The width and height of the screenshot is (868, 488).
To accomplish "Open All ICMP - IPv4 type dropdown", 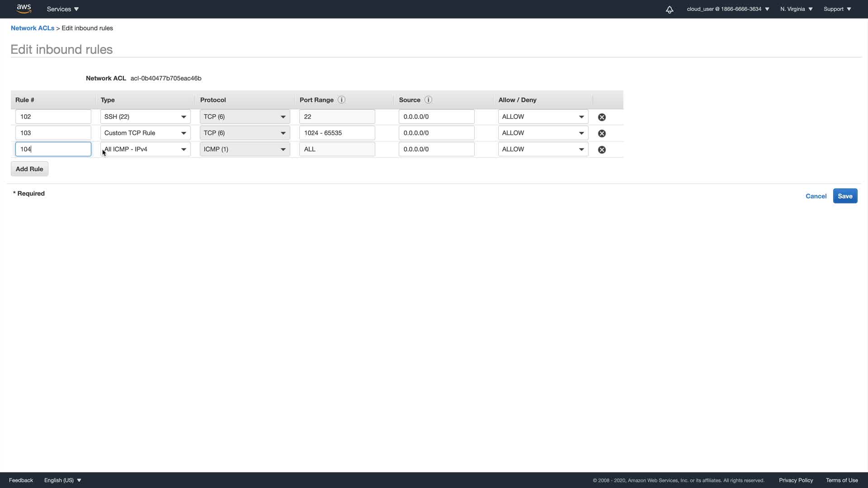I will pos(145,149).
